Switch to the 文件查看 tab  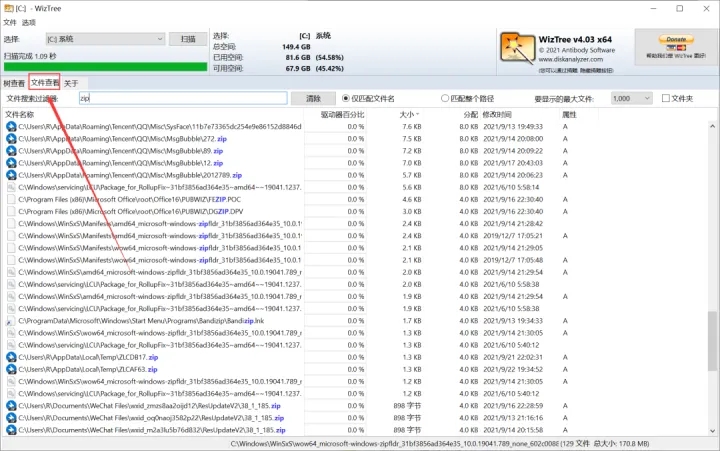[45, 82]
